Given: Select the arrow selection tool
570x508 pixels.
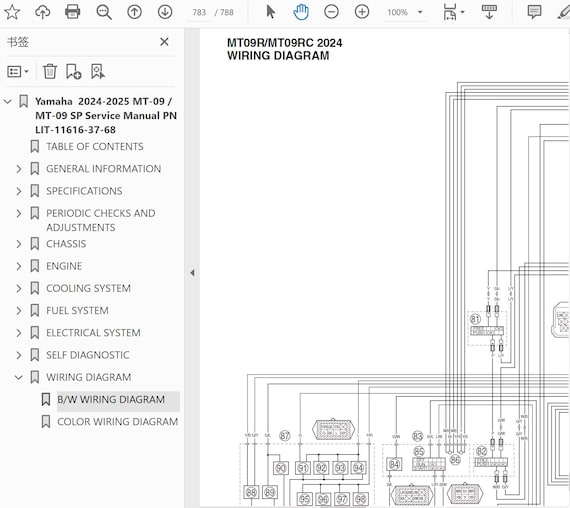Looking at the screenshot, I should [270, 12].
